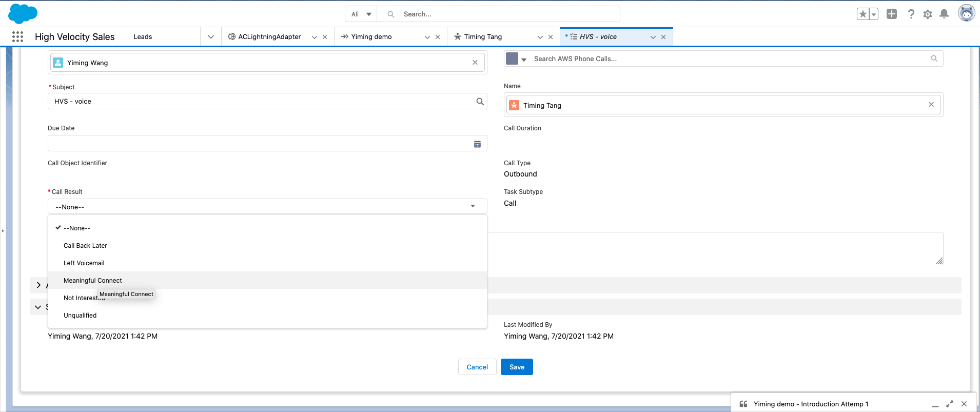Image resolution: width=980 pixels, height=412 pixels.
Task: Switch to the Yiming demo tab
Action: click(x=371, y=37)
